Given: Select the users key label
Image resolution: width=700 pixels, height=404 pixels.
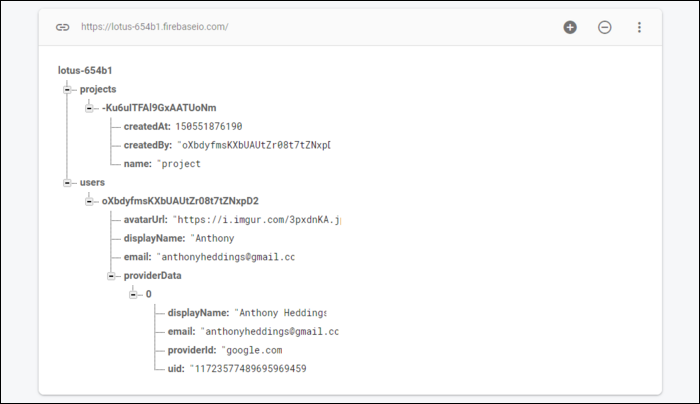Looking at the screenshot, I should 92,183.
